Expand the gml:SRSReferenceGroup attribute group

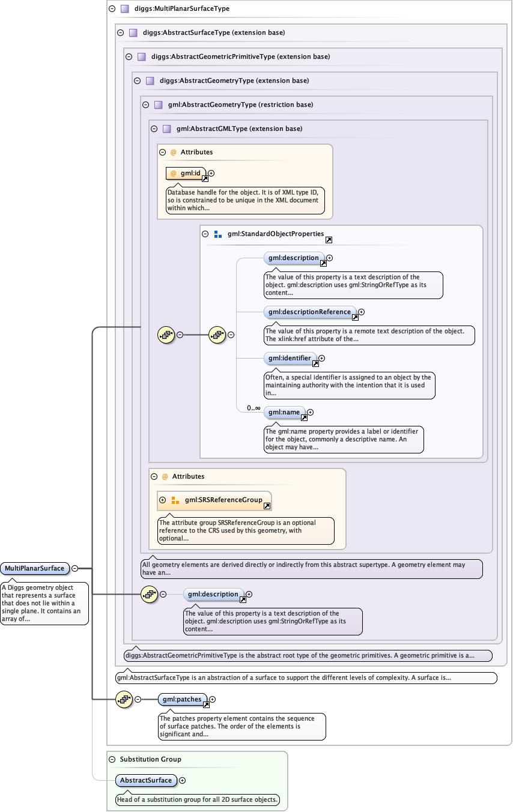tap(162, 500)
